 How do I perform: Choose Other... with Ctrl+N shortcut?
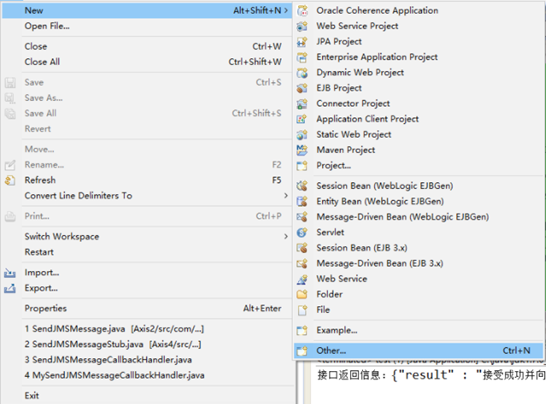click(419, 351)
